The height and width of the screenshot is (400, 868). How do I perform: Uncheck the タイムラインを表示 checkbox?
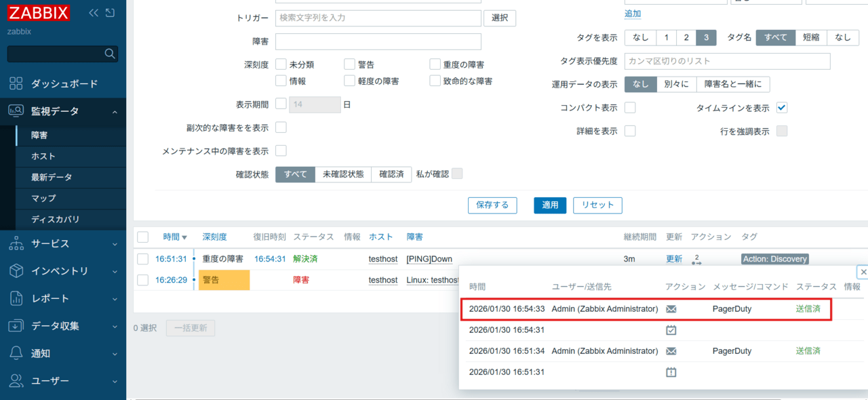point(782,108)
